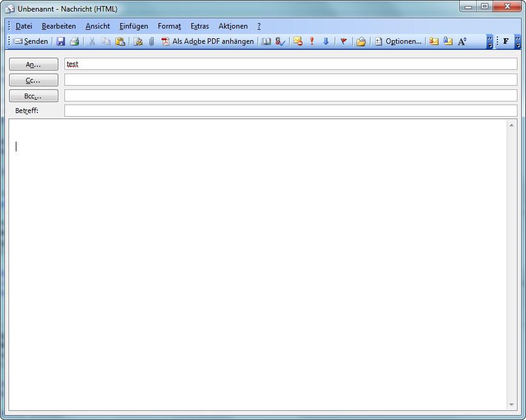Flag the message with the red flag icon
This screenshot has width=526, height=420.
click(344, 41)
